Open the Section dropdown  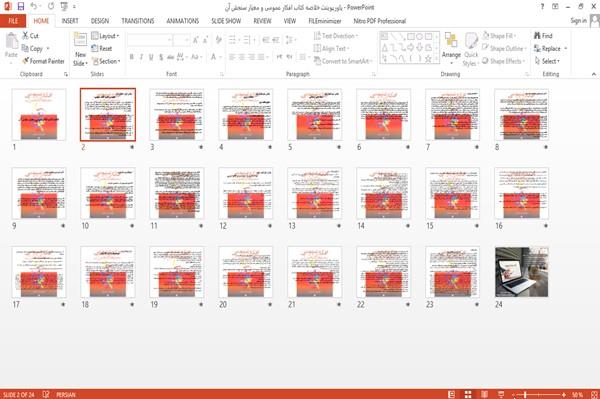pos(106,61)
